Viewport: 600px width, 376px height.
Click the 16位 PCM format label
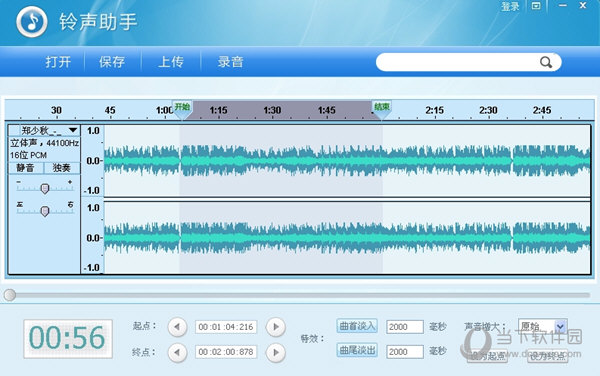[x=28, y=155]
